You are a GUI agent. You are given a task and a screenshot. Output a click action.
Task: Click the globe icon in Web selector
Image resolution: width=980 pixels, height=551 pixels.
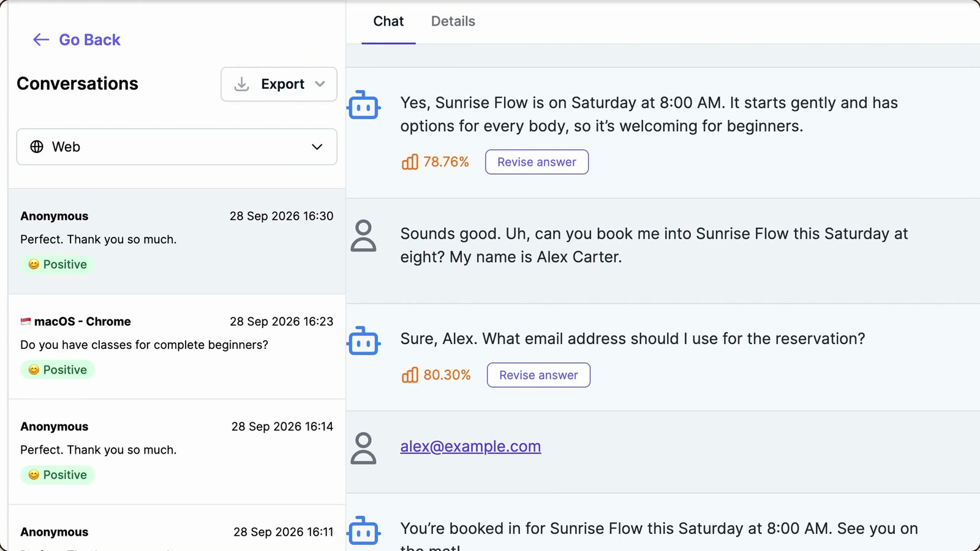[x=37, y=147]
